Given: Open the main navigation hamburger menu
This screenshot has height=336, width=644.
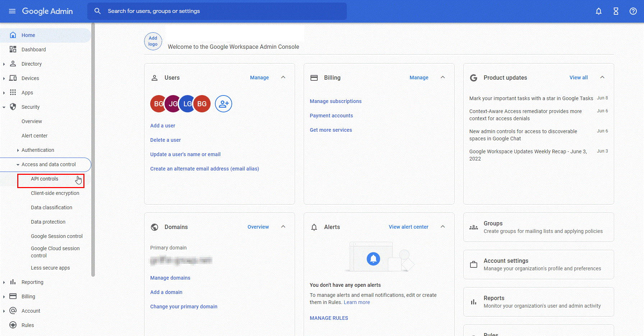Looking at the screenshot, I should point(12,11).
